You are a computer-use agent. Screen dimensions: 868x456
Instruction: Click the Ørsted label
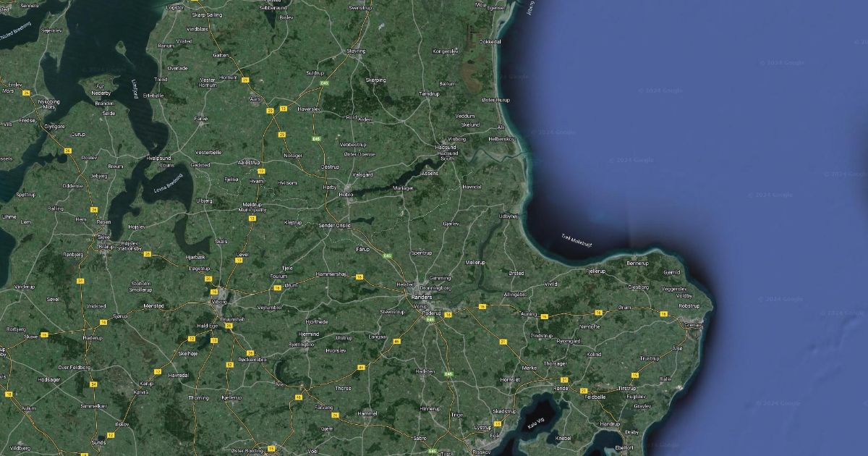point(516,273)
